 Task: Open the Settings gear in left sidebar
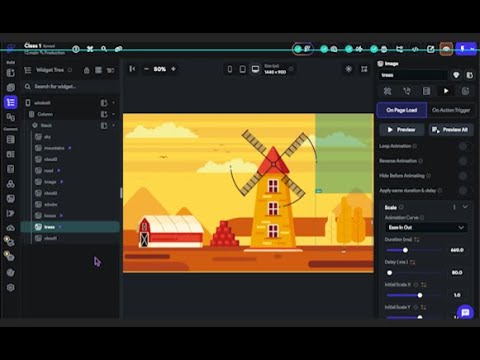(x=11, y=287)
